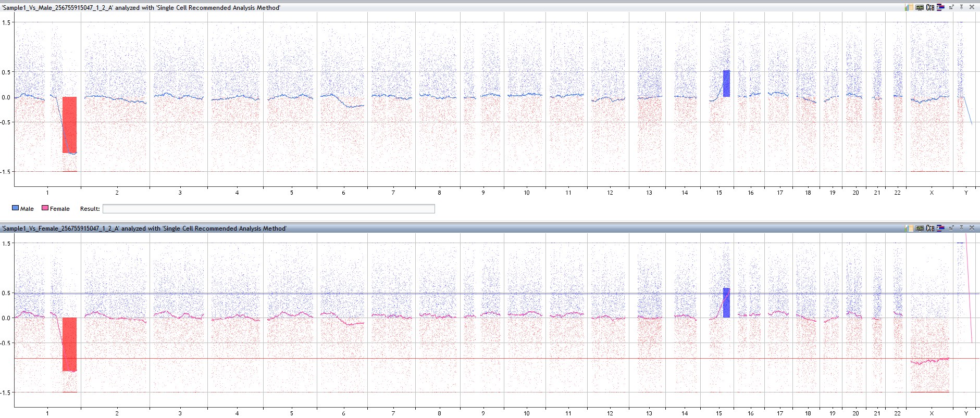Click red loss region on chromosome 1, top chart

69,125
